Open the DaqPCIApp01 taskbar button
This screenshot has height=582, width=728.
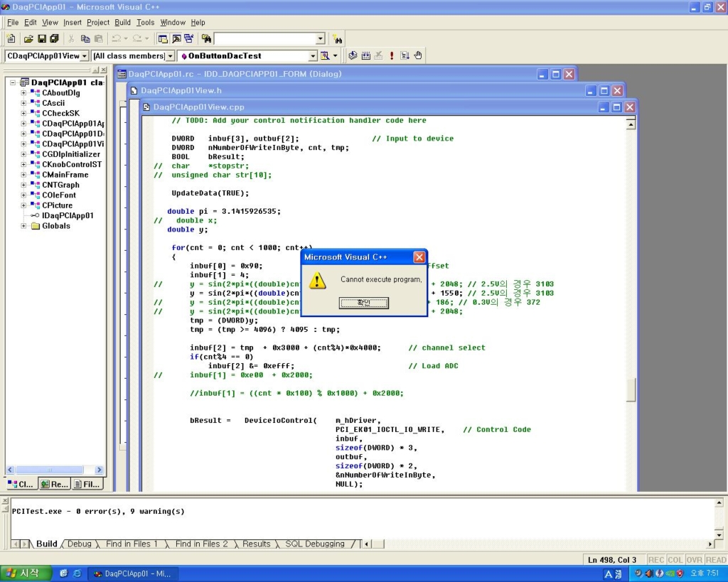(132, 573)
